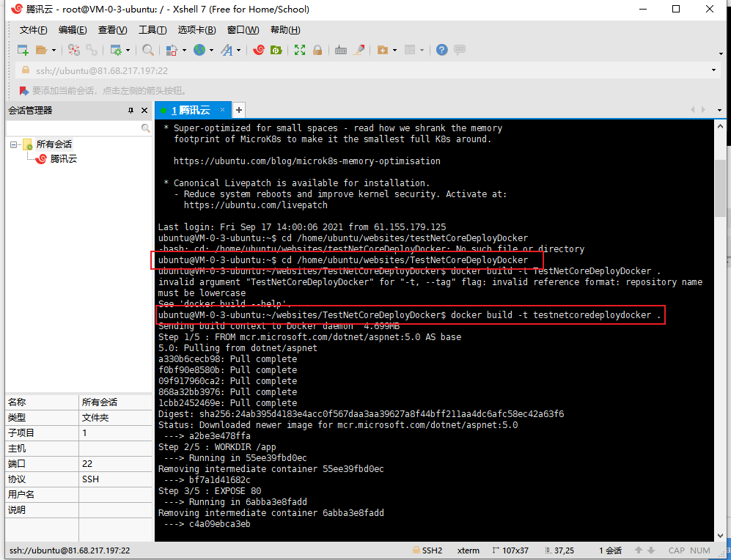
Task: Click the reconnect icon in toolbar
Action: pos(73,50)
